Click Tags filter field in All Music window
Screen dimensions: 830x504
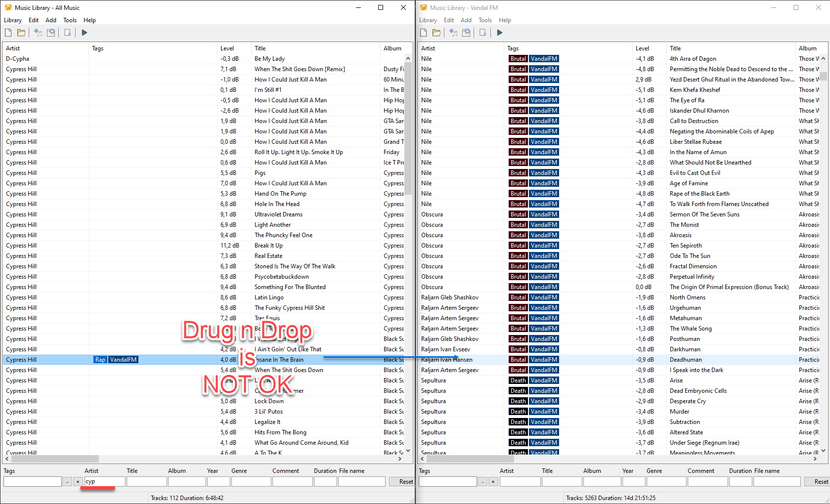pos(33,482)
